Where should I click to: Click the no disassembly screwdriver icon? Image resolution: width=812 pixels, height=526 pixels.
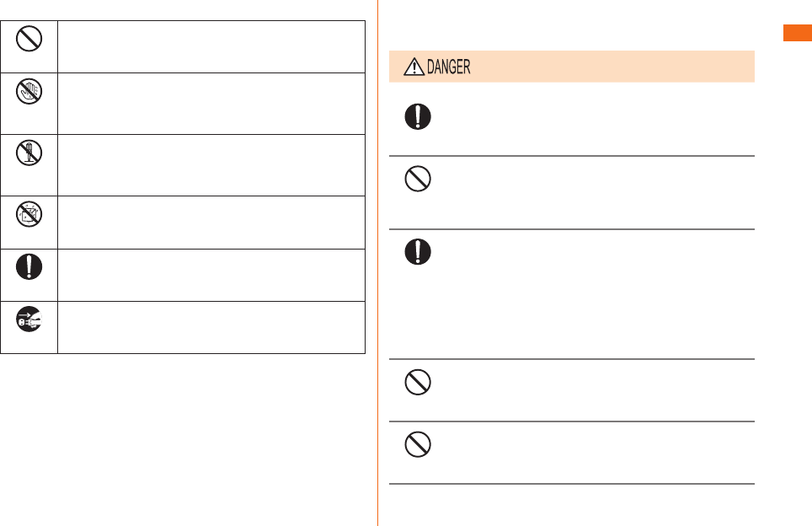click(29, 153)
